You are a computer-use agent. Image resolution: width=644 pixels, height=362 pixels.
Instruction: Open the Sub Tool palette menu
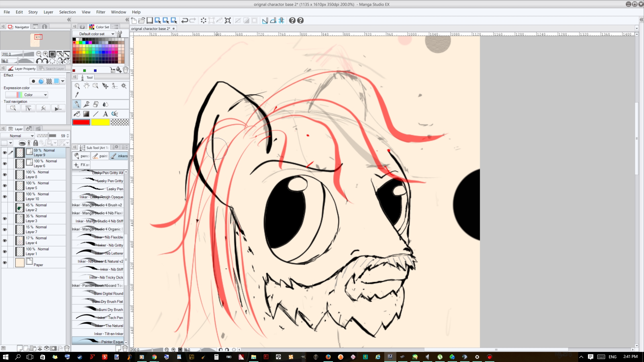tap(75, 147)
